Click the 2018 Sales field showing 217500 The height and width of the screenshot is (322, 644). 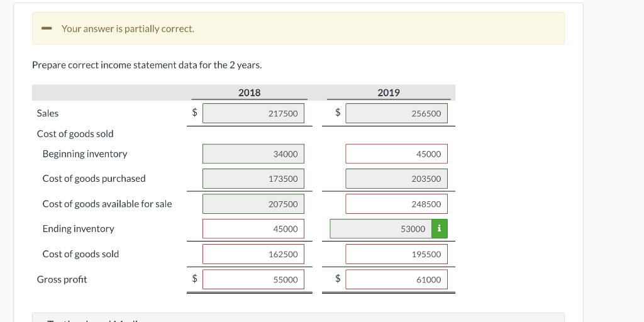pos(253,113)
